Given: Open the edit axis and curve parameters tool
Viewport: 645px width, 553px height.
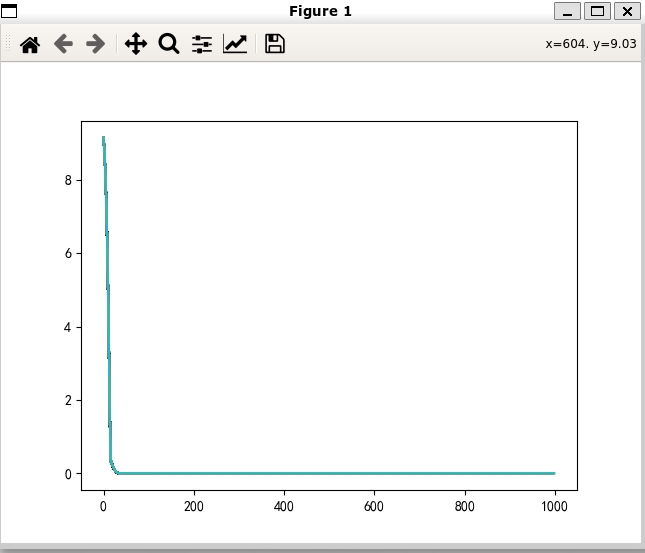Looking at the screenshot, I should click(235, 44).
